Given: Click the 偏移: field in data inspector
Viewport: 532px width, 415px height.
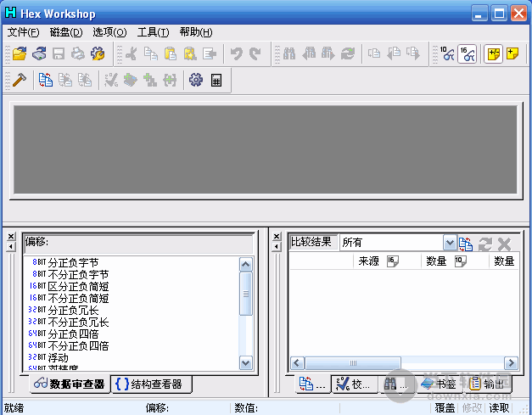Looking at the screenshot, I should pos(138,243).
